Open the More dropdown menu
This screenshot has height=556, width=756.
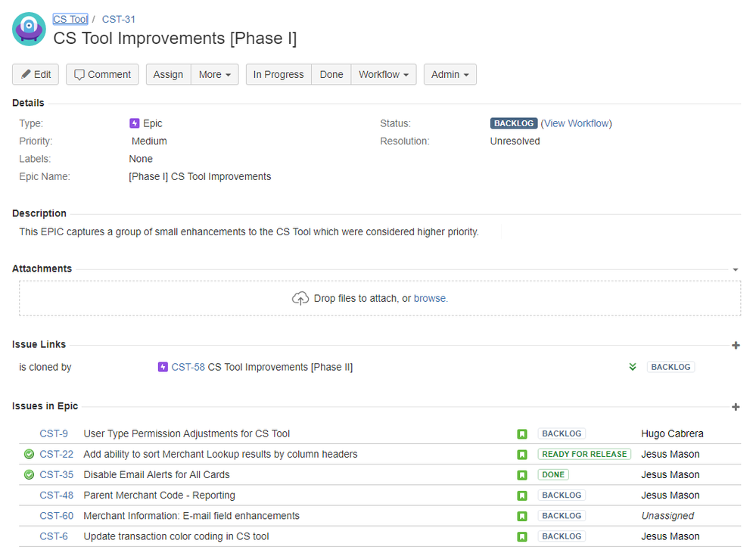pyautogui.click(x=215, y=74)
